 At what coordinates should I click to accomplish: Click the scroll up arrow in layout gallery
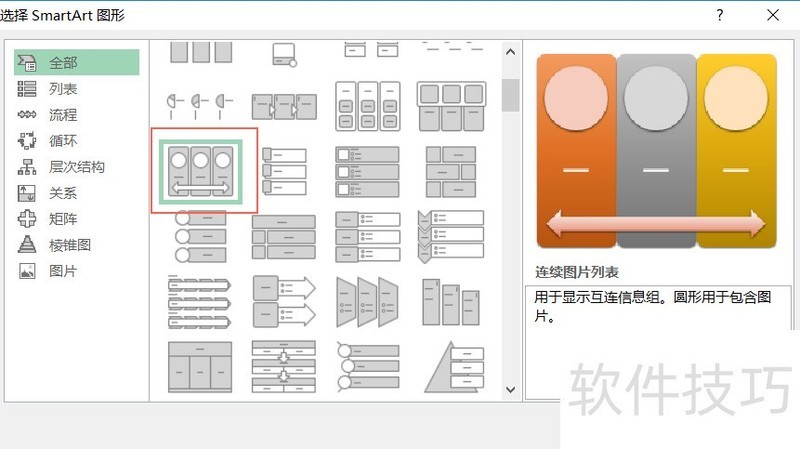510,52
